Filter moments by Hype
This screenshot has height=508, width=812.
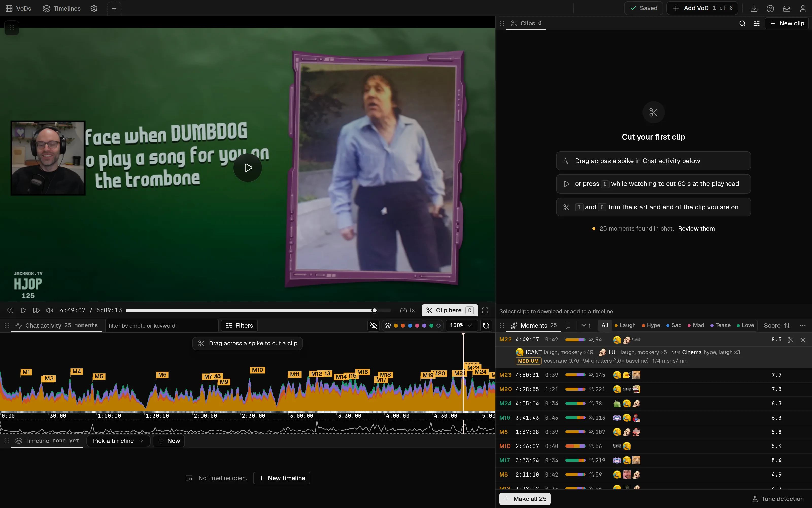651,325
